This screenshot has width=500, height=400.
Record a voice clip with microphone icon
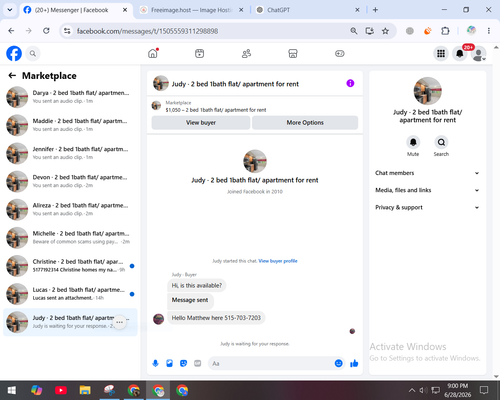pyautogui.click(x=155, y=363)
